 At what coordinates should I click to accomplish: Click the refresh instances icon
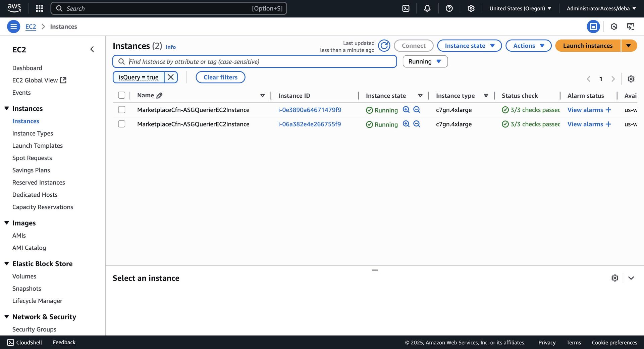coord(384,46)
